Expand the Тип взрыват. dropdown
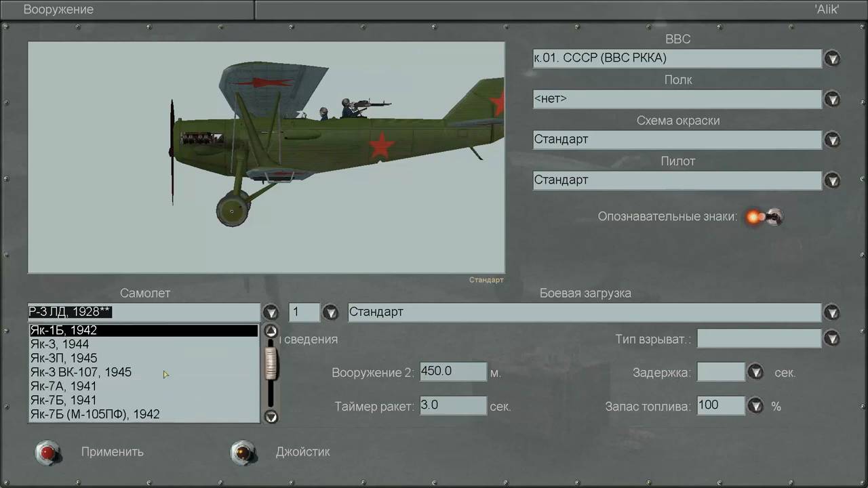The height and width of the screenshot is (488, 868). pyautogui.click(x=832, y=338)
